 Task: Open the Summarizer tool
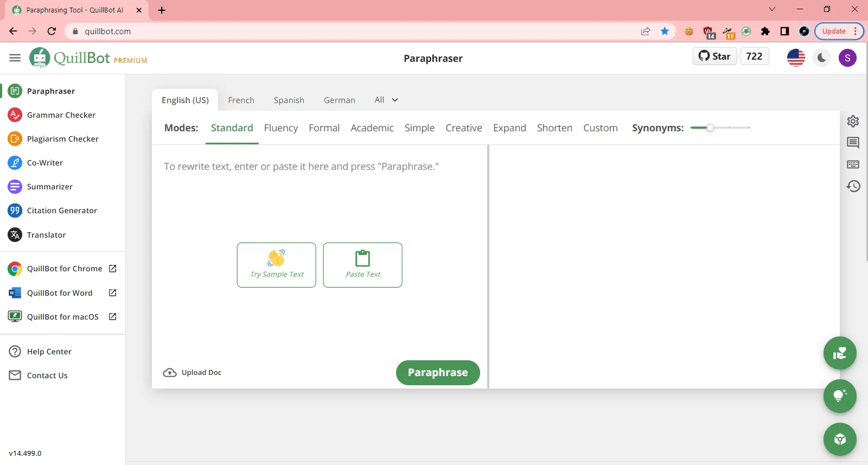point(50,187)
